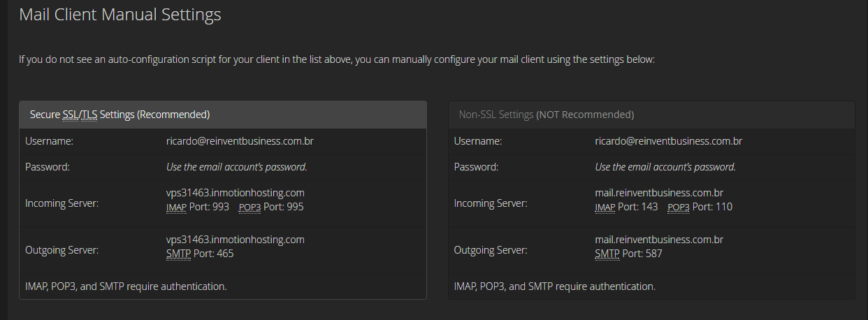Select the username email in the Non-SSL table
Viewport: 868px width, 320px height.
click(x=668, y=141)
